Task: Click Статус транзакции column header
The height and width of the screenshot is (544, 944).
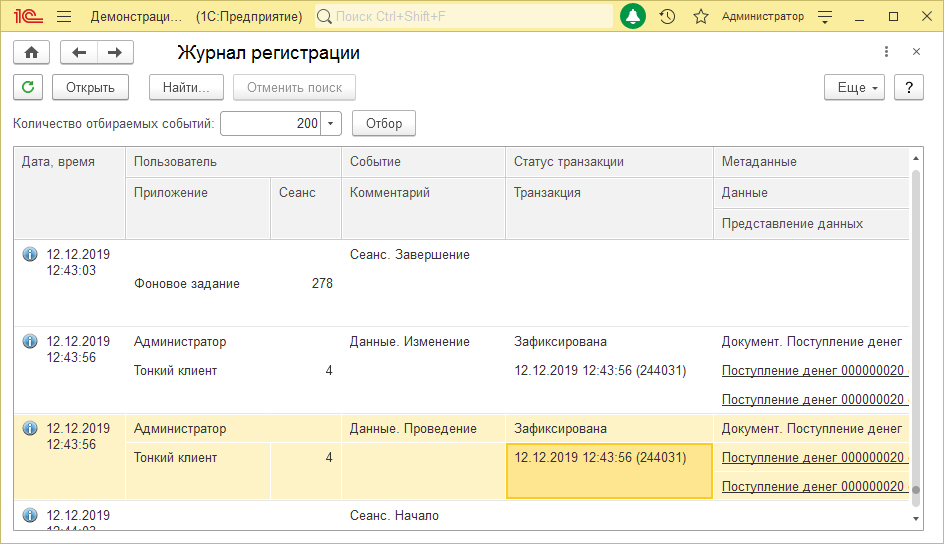Action: 609,162
